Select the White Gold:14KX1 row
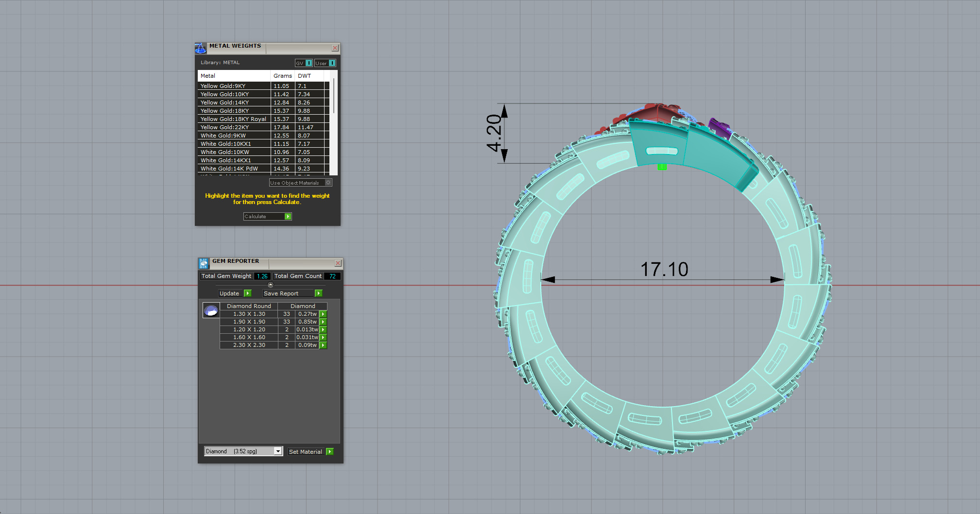Viewport: 980px width, 514px height. 263,160
